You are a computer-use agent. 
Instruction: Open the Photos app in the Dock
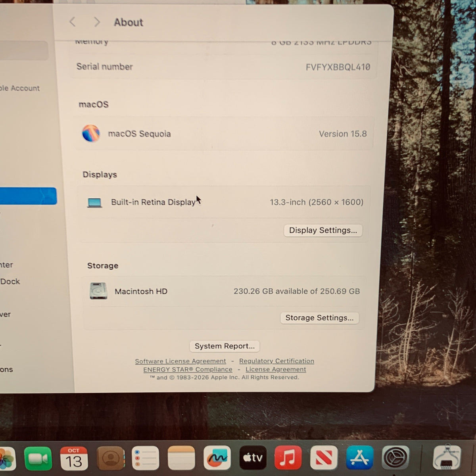click(x=7, y=459)
